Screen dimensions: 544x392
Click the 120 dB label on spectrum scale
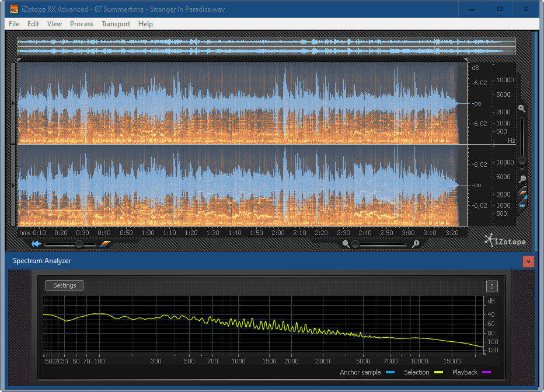(x=493, y=350)
